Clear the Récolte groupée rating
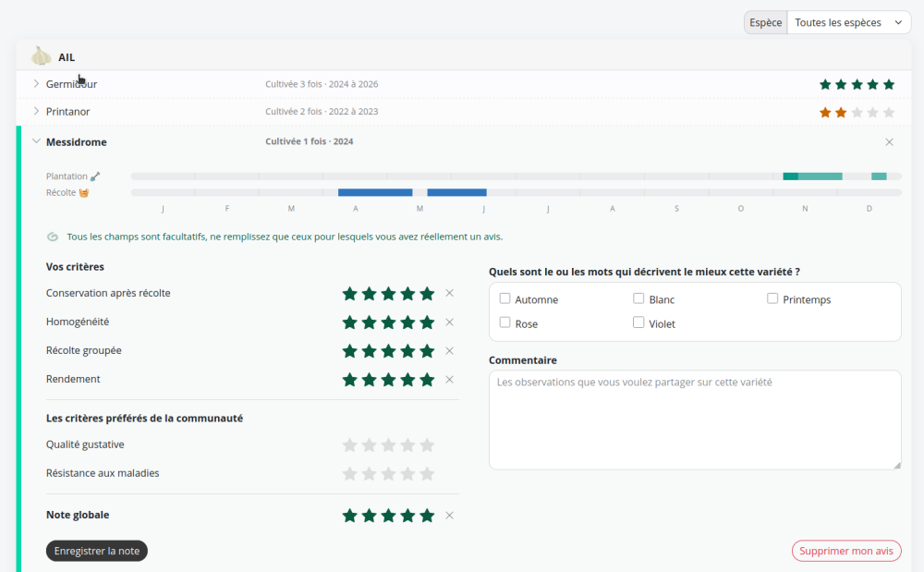The image size is (924, 572). click(x=450, y=351)
